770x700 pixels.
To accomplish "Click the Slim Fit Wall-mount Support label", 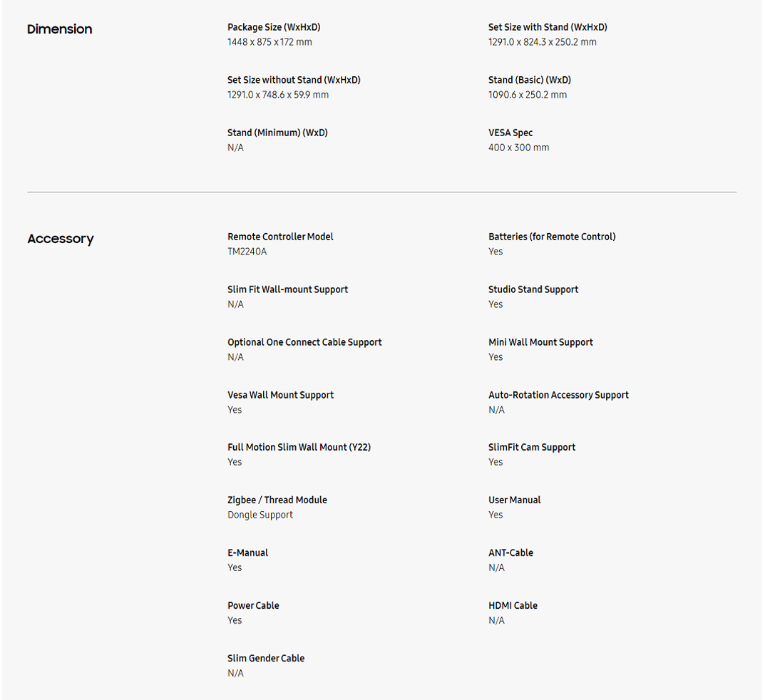I will pos(287,289).
